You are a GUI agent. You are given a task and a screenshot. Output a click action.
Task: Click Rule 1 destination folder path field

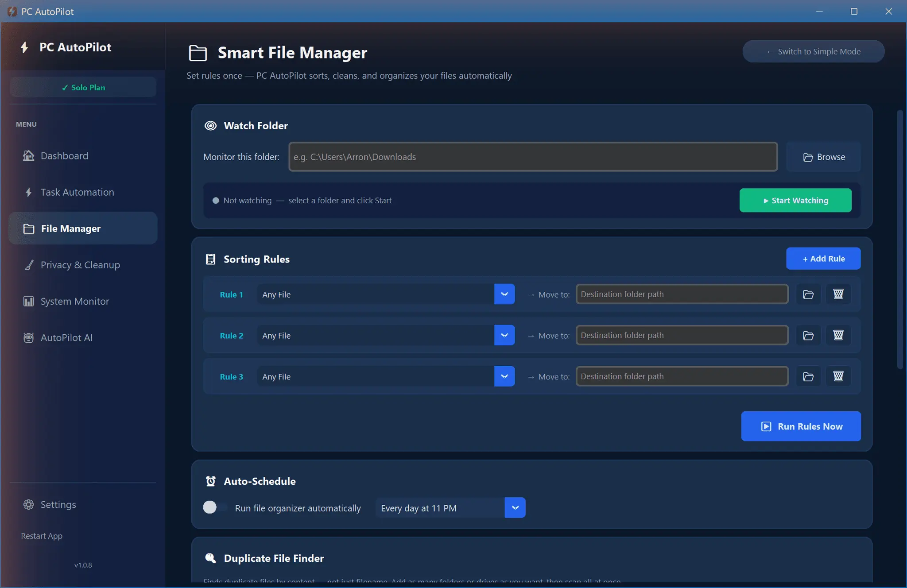click(682, 294)
